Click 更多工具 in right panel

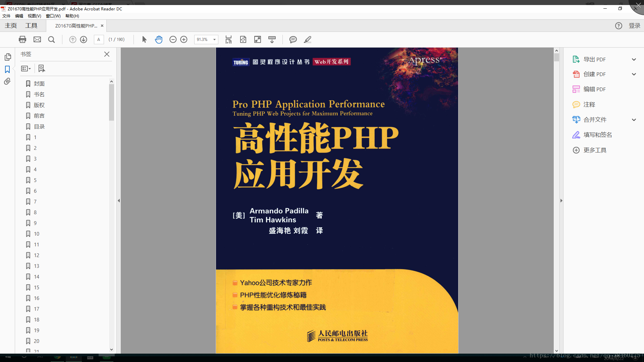[595, 150]
